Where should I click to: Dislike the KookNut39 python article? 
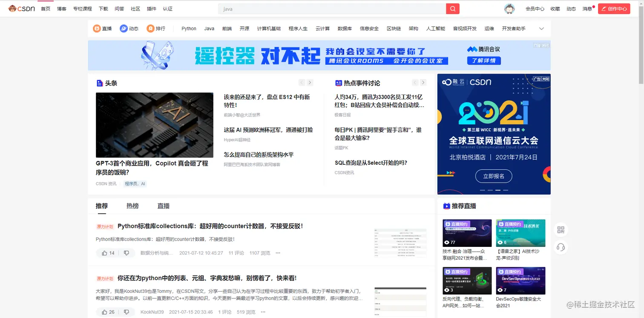coord(126,312)
